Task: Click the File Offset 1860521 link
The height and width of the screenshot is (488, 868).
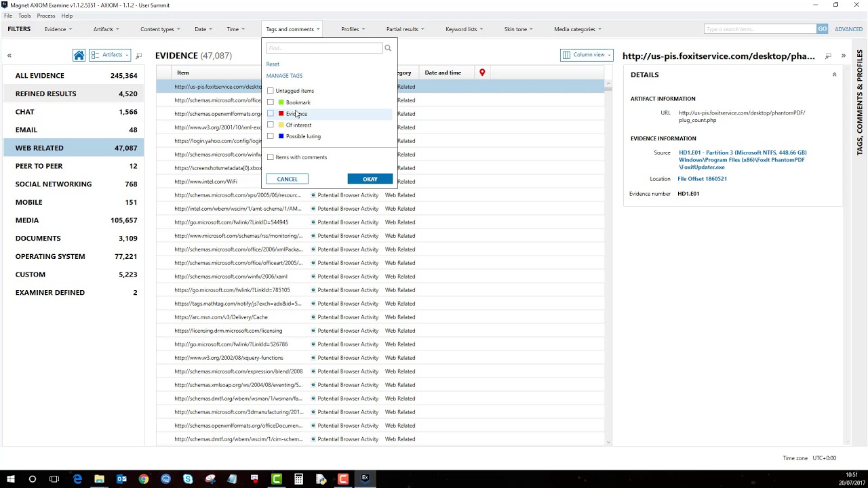Action: click(702, 179)
